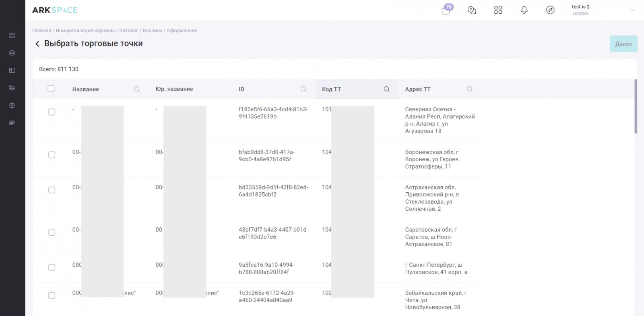Click ID bfab0dd8-37d0-417a-9cb0-4a8e97b1d95f
This screenshot has height=316, width=644.
point(266,156)
